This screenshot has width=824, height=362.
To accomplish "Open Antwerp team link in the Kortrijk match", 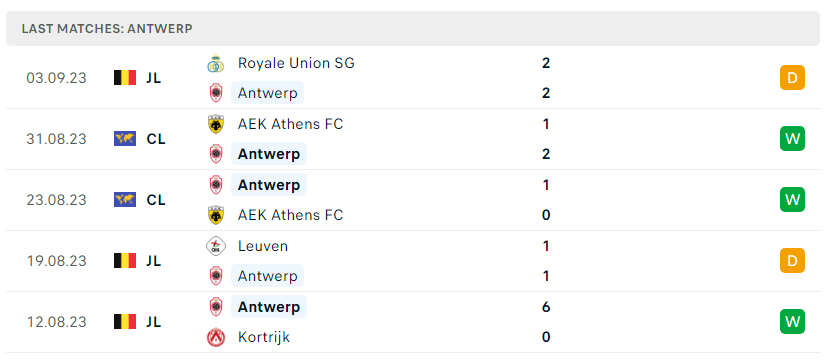I will coord(269,307).
